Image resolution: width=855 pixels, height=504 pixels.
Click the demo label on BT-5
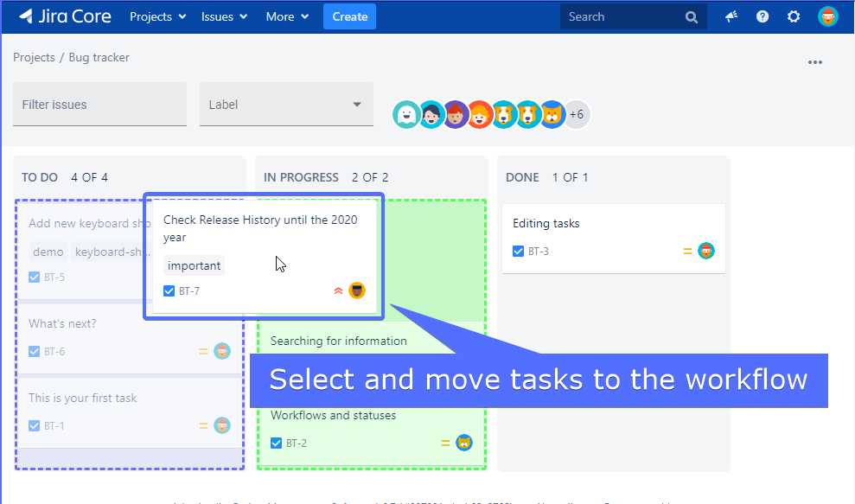click(x=48, y=252)
